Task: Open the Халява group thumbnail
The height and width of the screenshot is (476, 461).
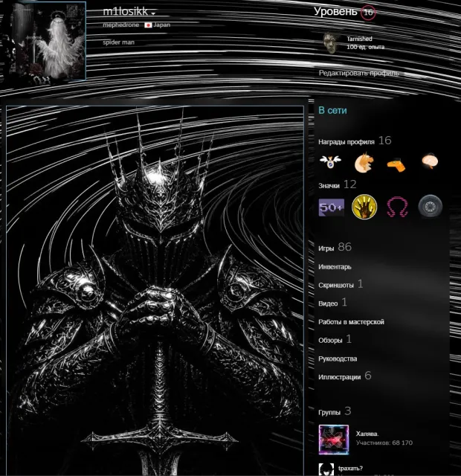Action: [334, 440]
